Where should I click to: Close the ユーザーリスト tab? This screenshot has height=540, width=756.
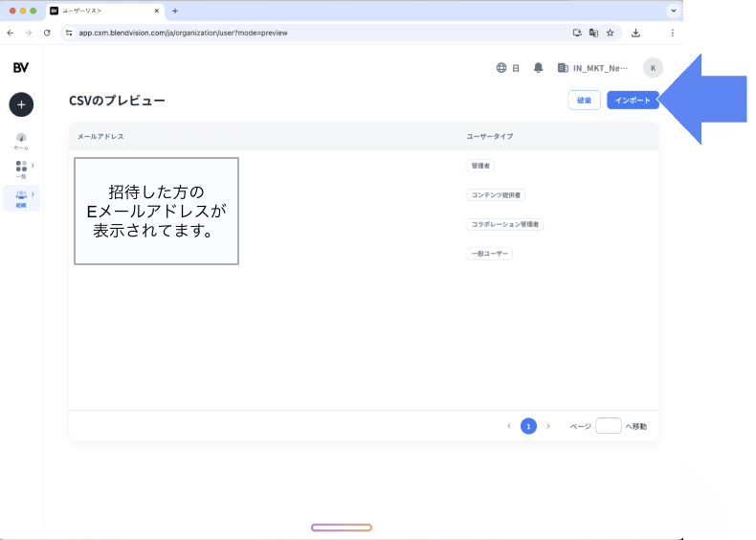click(x=156, y=11)
